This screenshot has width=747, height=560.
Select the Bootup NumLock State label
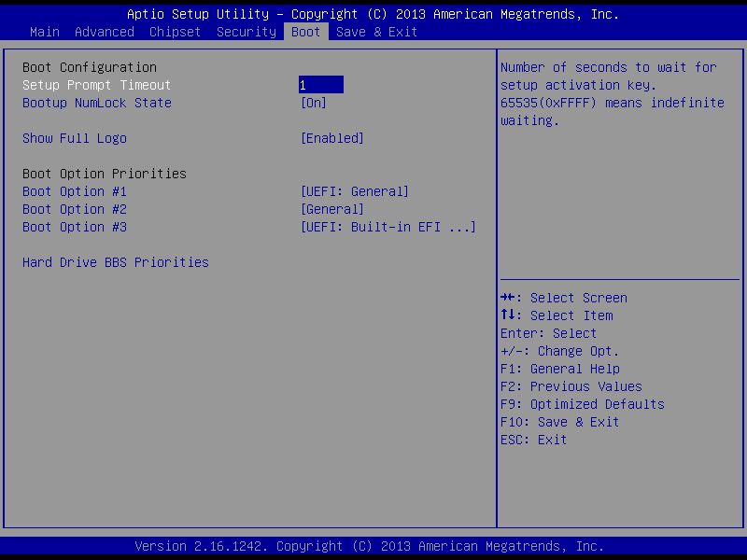point(97,103)
